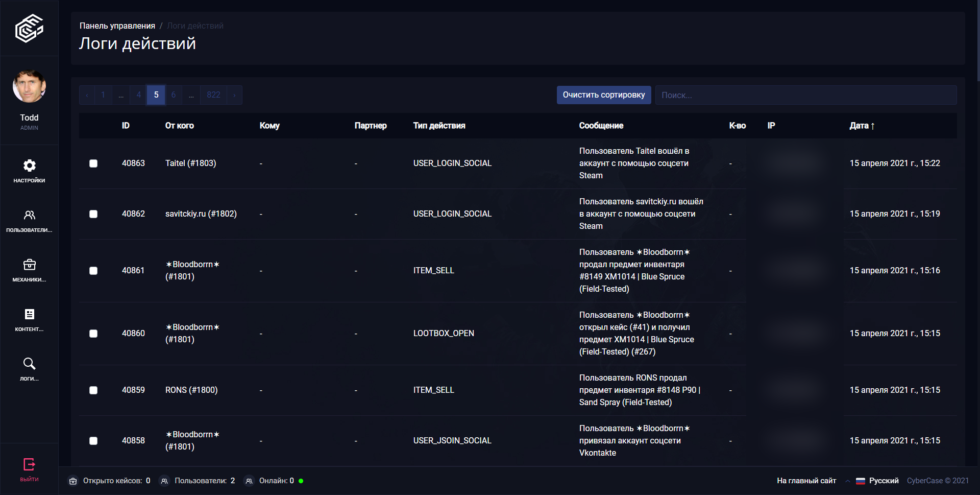The width and height of the screenshot is (980, 495).
Task: Open the content section icon
Action: 30,314
